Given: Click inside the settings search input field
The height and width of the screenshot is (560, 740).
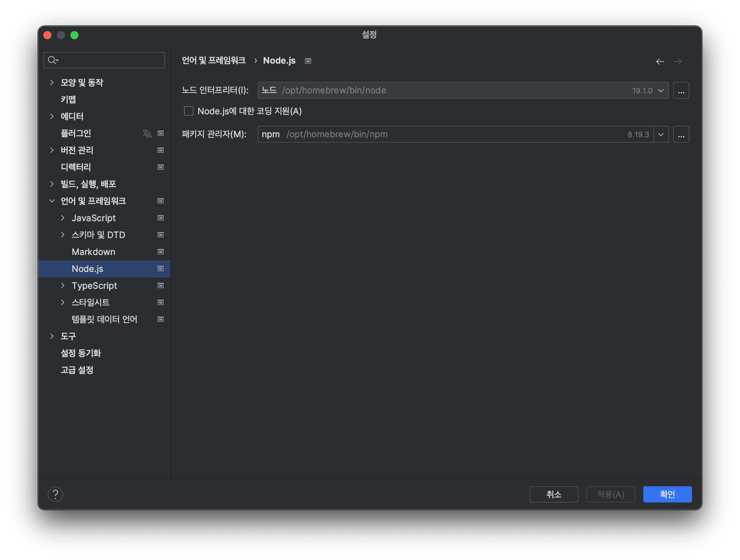Looking at the screenshot, I should (101, 60).
